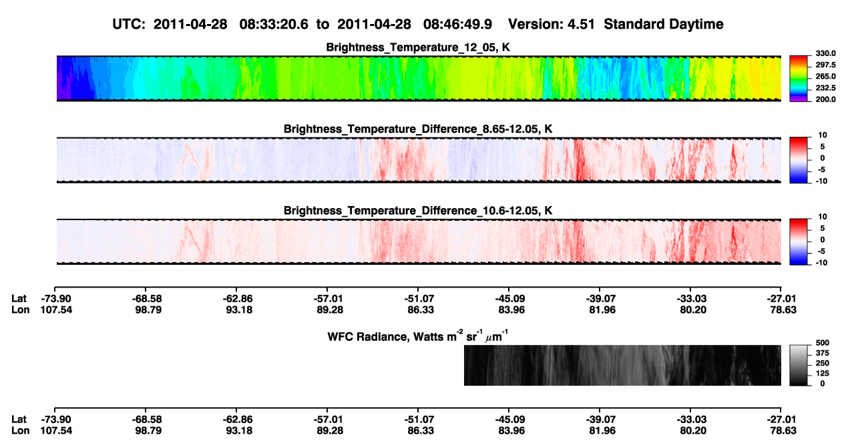Select the 8.65-12.05 difference image strip
Screen dimensions: 868x445
pos(419,159)
